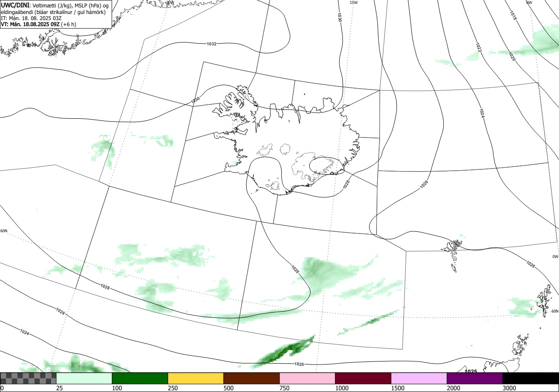Click the legend value '1000'

pos(342,388)
